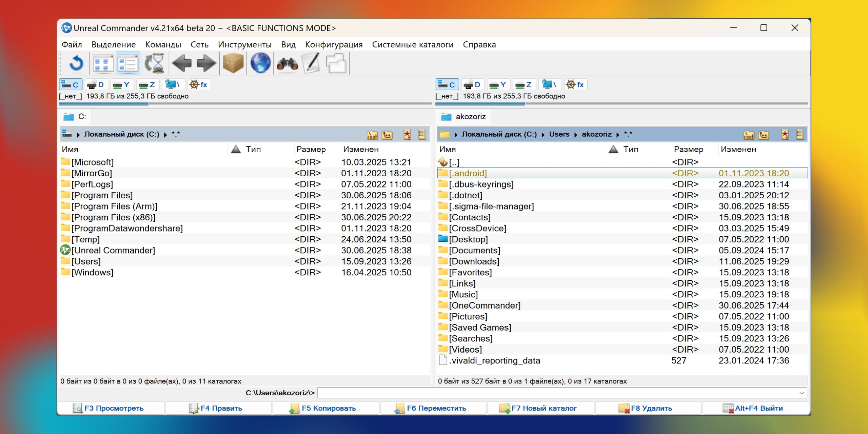The width and height of the screenshot is (868, 434).
Task: Click the blue Refresh arrow toolbar icon
Action: (76, 63)
